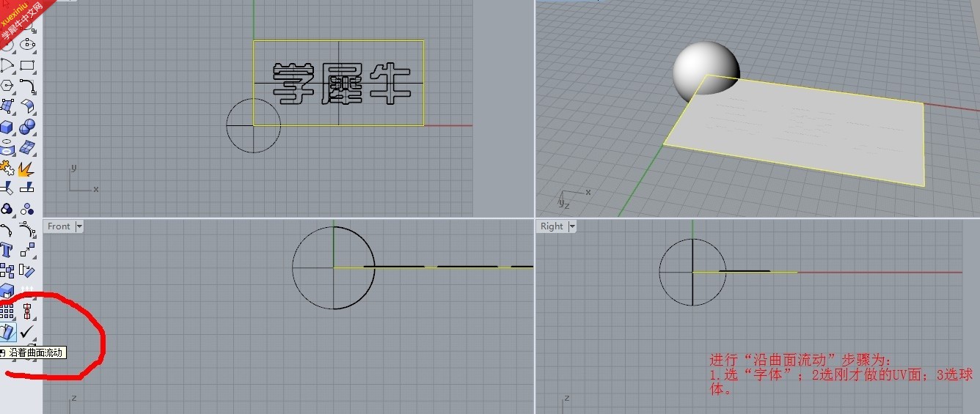Viewport: 980px width, 414px height.
Task: Click the Group objects icon
Action: [7, 210]
